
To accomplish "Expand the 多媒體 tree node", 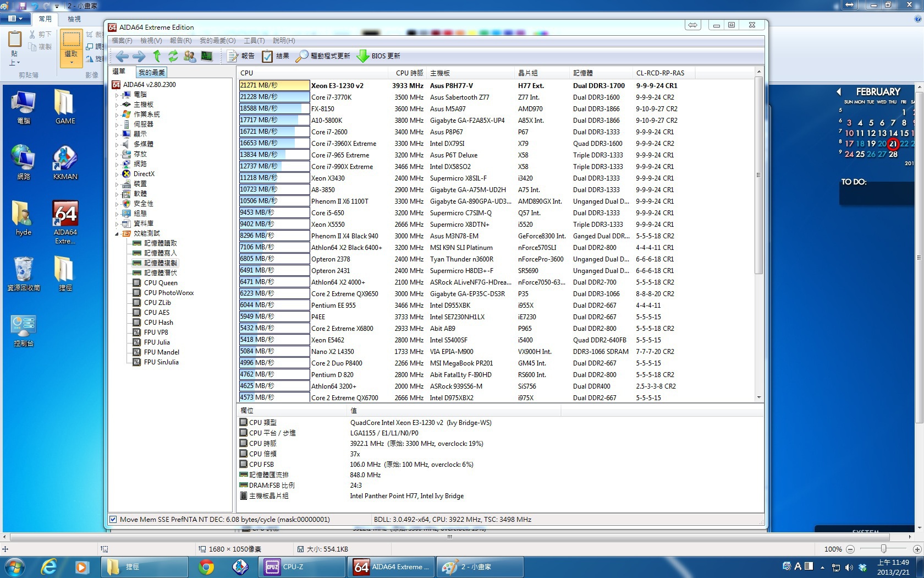I will coord(117,144).
